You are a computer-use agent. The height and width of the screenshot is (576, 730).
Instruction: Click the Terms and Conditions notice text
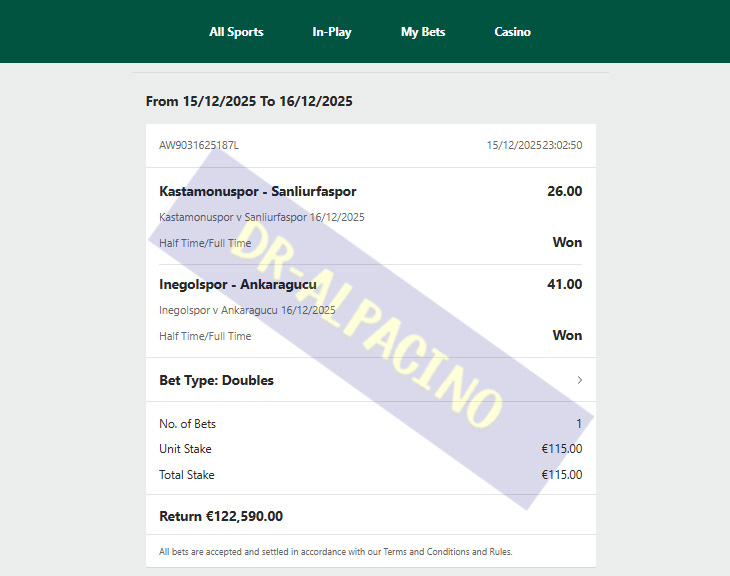coord(336,552)
